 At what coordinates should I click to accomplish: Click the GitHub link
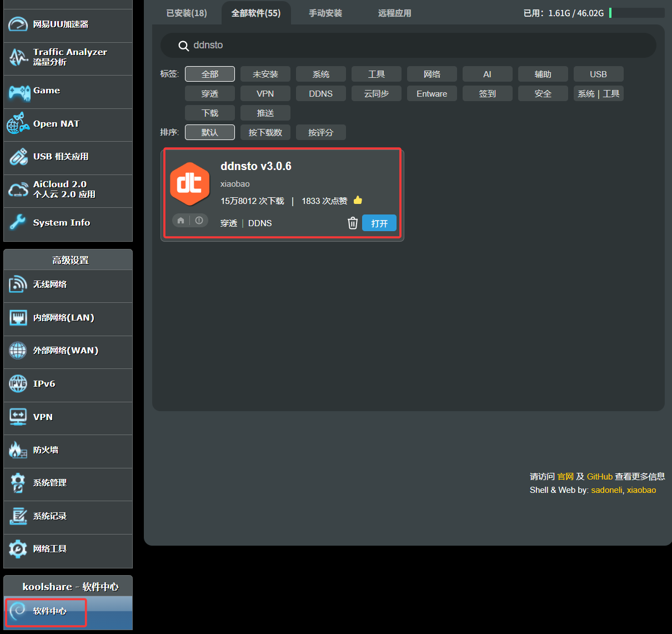[600, 476]
